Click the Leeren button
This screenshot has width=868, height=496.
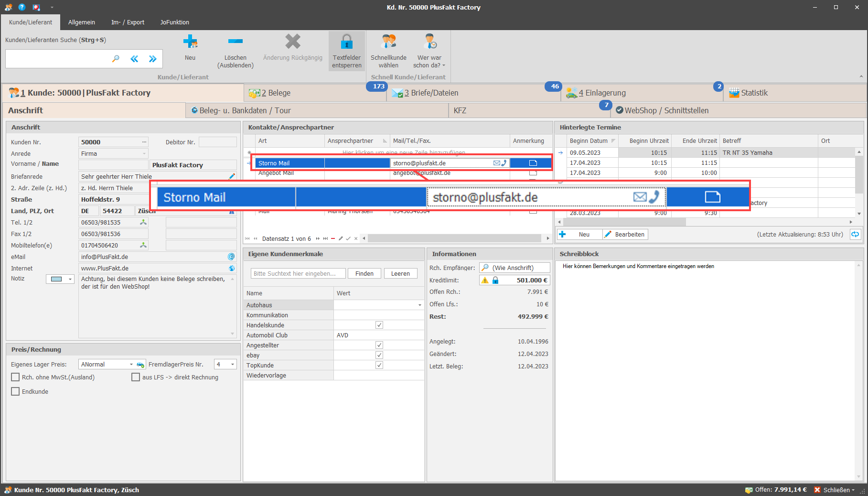coord(400,273)
